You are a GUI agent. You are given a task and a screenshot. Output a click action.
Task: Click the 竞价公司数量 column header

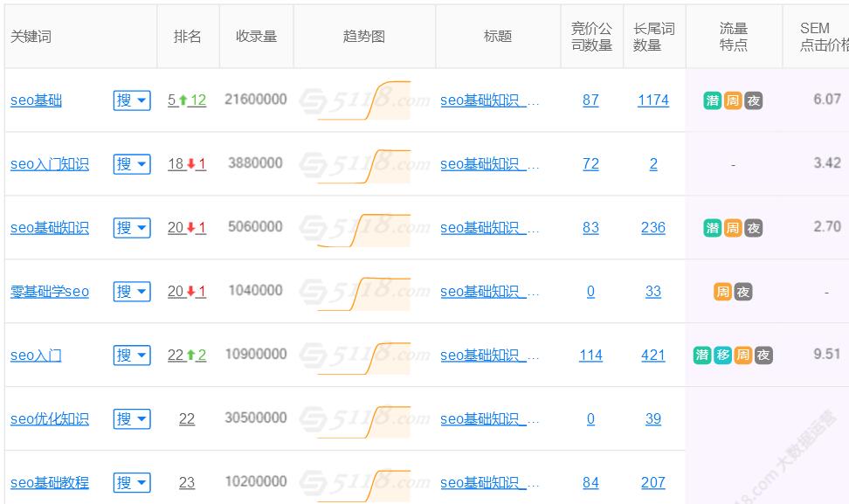(x=591, y=37)
